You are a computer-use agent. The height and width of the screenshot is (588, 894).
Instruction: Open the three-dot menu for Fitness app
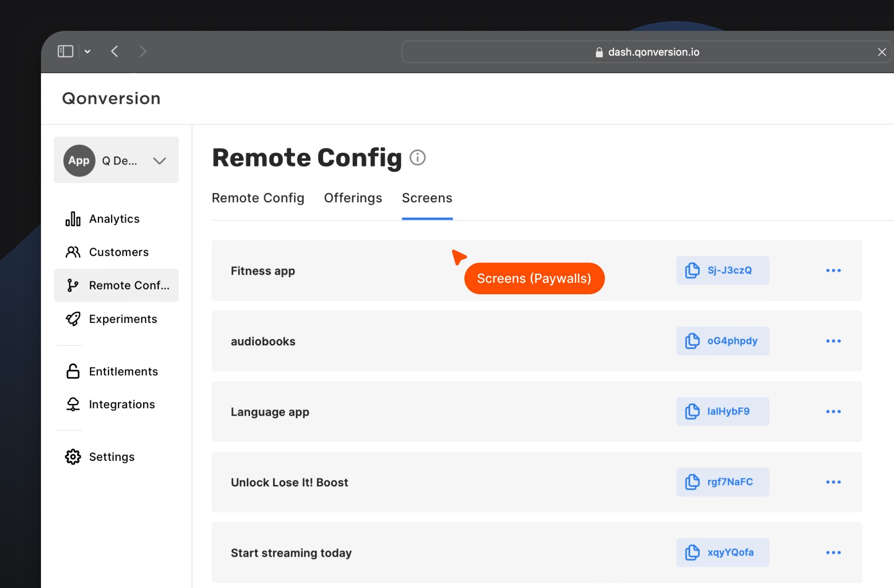(x=833, y=270)
